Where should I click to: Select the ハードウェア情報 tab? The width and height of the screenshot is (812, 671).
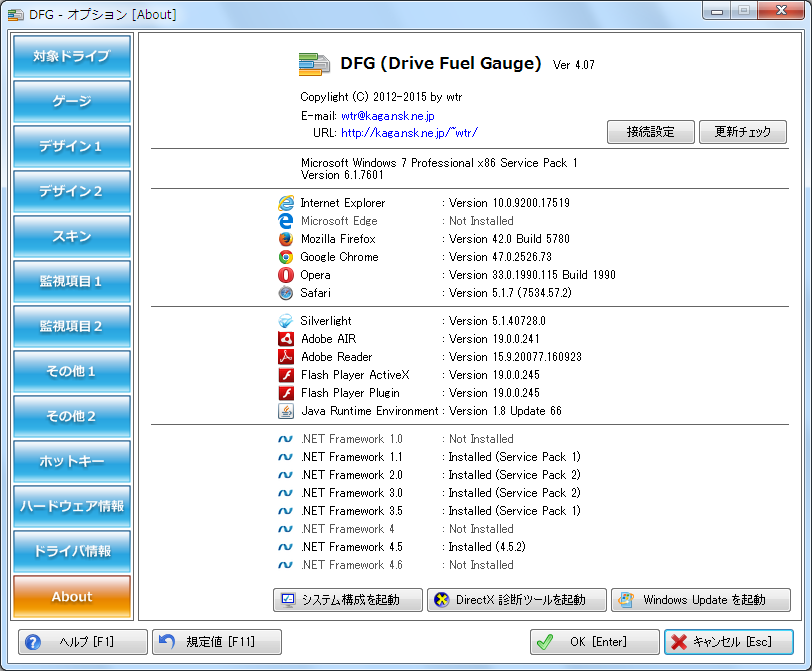pyautogui.click(x=72, y=506)
